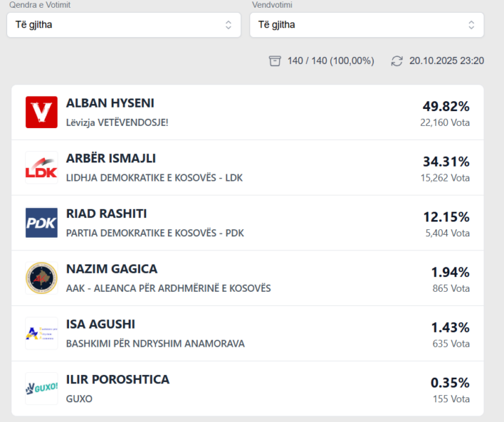The width and height of the screenshot is (504, 422).
Task: Click the LDK party logo
Action: tap(41, 167)
